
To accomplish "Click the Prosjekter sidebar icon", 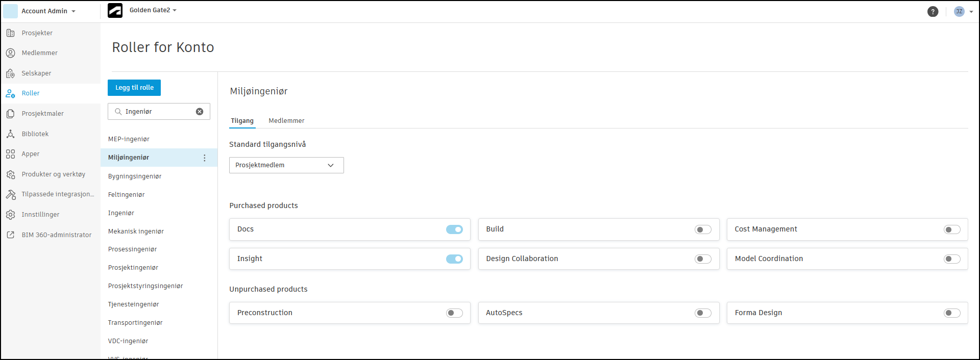I will [11, 33].
